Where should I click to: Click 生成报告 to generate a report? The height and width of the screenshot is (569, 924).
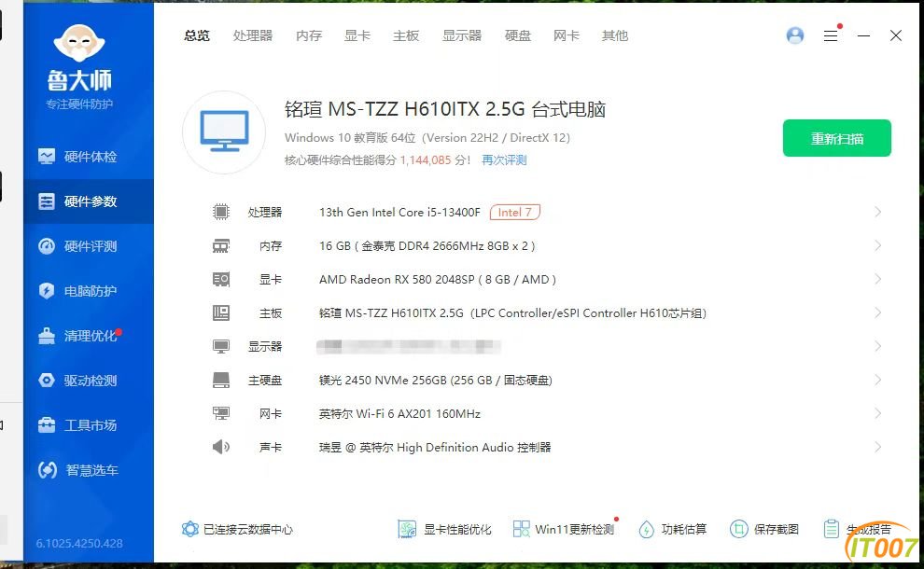[x=858, y=529]
